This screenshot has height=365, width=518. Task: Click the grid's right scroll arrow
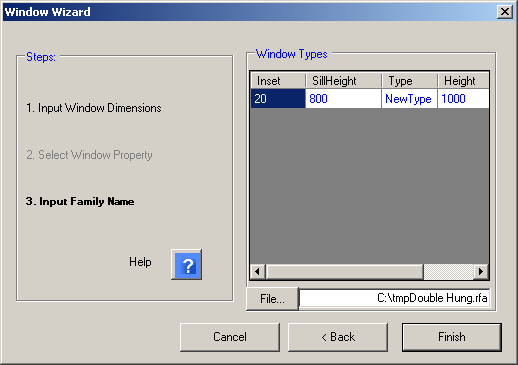pyautogui.click(x=481, y=271)
